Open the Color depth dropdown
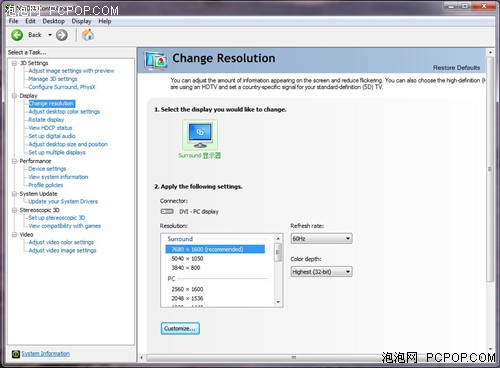The image size is (500, 368). tap(321, 272)
